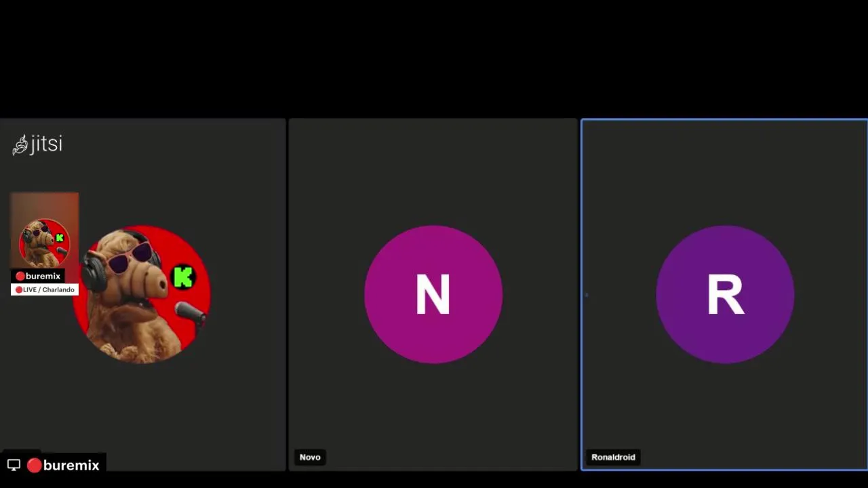Viewport: 868px width, 488px height.
Task: Click the purple R avatar circle
Action: tap(725, 294)
